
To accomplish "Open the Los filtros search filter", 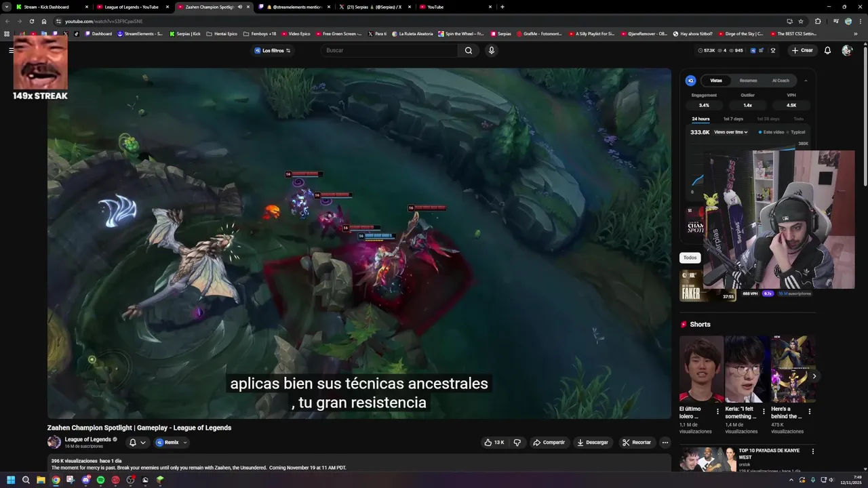I will [273, 50].
